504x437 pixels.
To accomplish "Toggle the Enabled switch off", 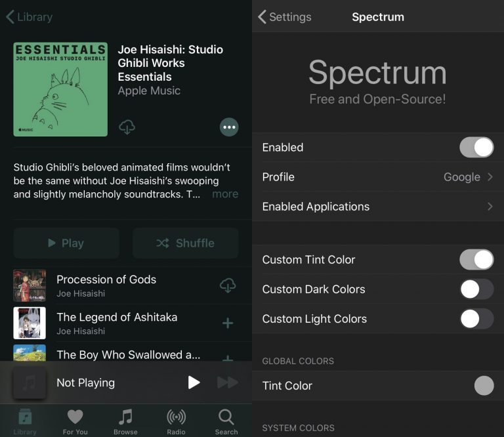I will (x=476, y=147).
